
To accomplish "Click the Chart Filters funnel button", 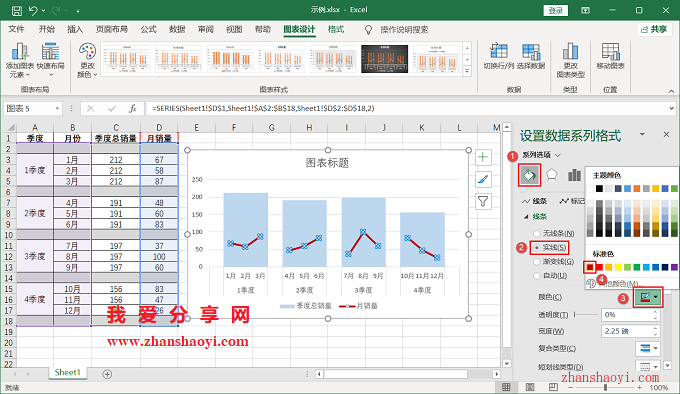I will tap(483, 201).
